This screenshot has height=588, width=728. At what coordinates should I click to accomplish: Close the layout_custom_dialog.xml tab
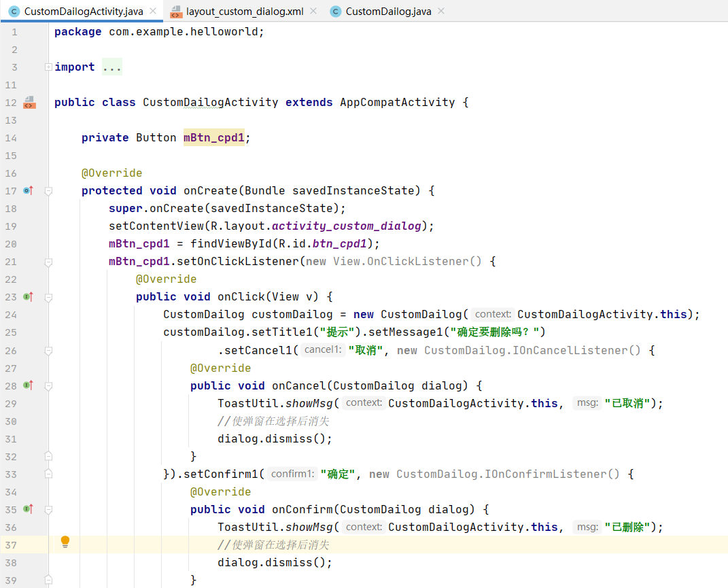point(313,11)
